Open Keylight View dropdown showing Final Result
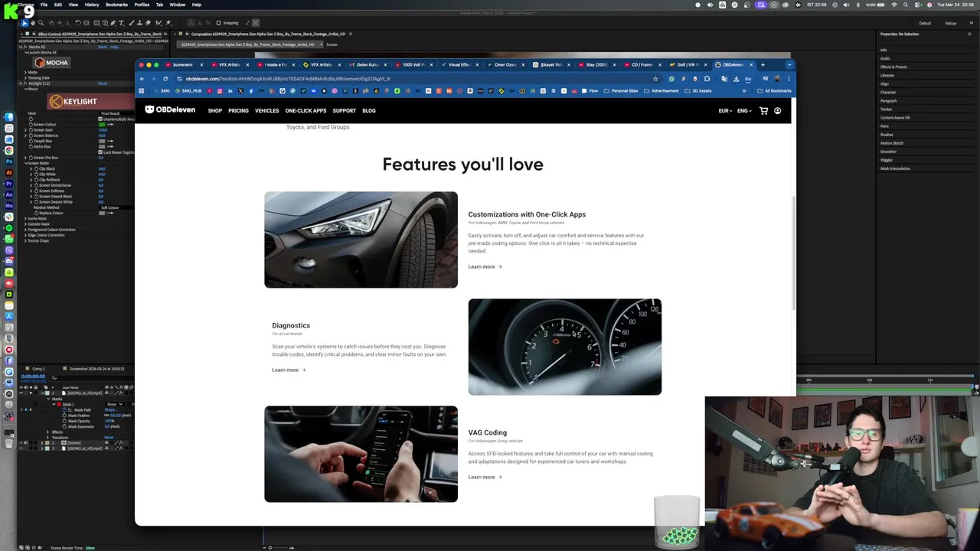This screenshot has height=551, width=980. point(116,113)
